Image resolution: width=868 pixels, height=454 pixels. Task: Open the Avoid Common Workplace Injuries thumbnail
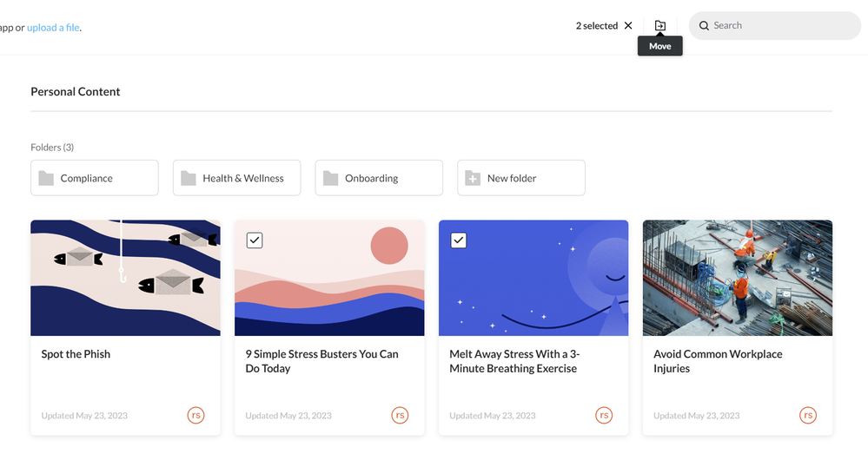(x=737, y=278)
